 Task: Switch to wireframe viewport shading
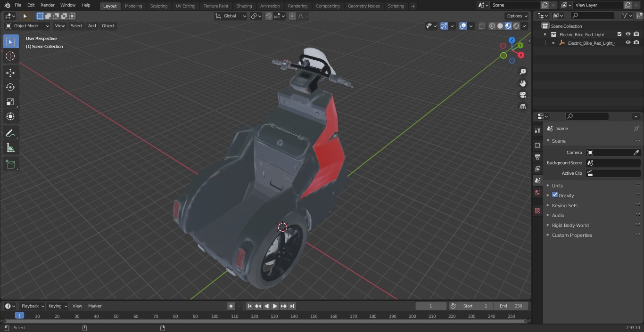click(492, 26)
